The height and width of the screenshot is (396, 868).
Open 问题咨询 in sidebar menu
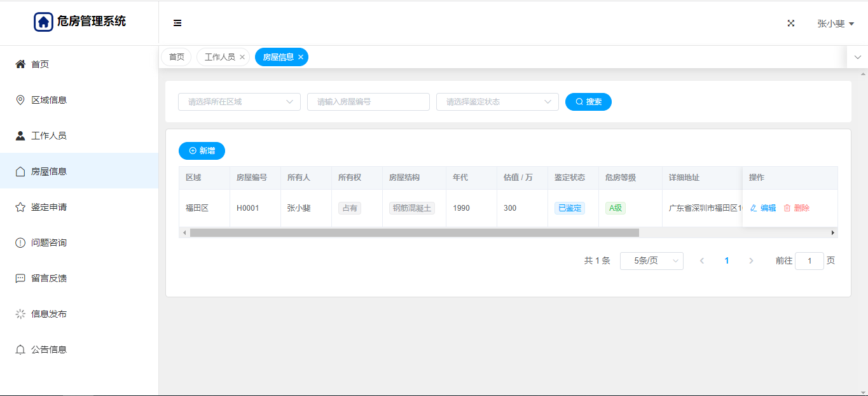click(49, 243)
